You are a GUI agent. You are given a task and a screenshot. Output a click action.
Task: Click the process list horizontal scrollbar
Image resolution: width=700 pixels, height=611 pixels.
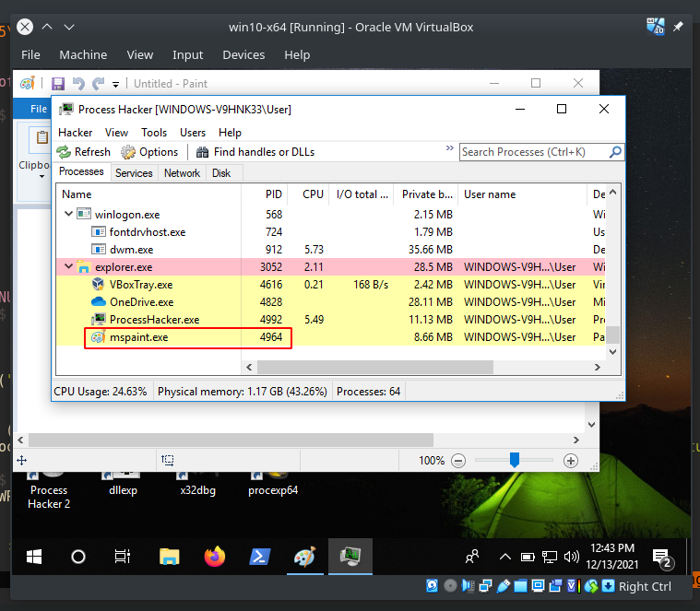pos(375,368)
